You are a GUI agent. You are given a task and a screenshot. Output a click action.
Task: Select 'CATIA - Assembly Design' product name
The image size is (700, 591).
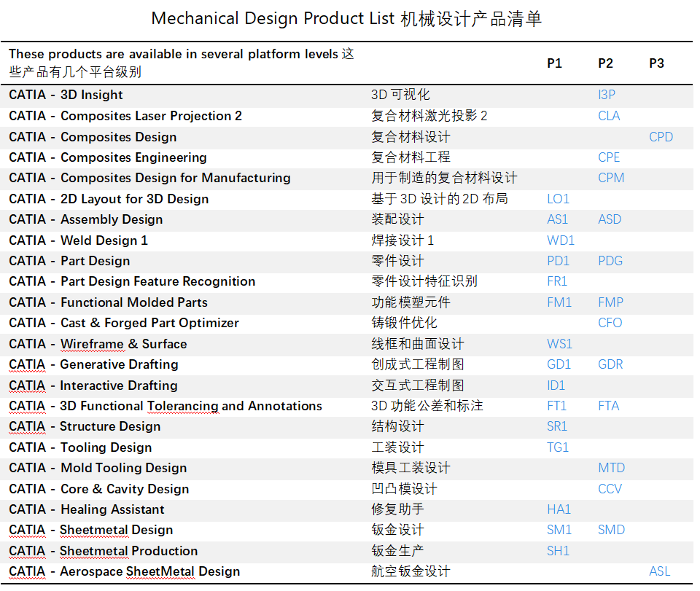click(x=86, y=219)
